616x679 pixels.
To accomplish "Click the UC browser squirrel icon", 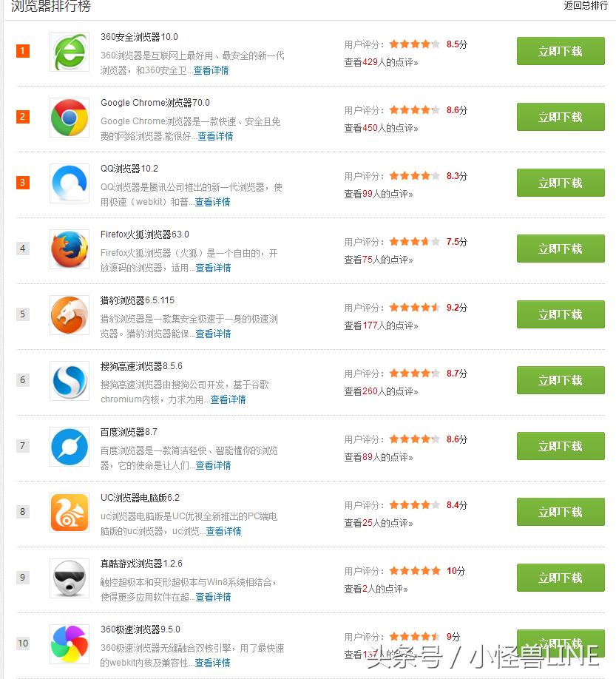I will [70, 513].
